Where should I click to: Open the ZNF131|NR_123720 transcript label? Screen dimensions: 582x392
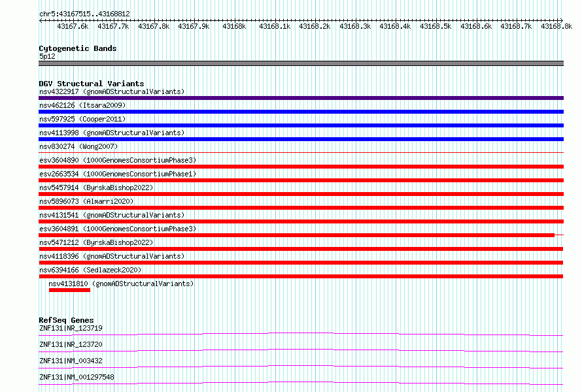coord(71,344)
